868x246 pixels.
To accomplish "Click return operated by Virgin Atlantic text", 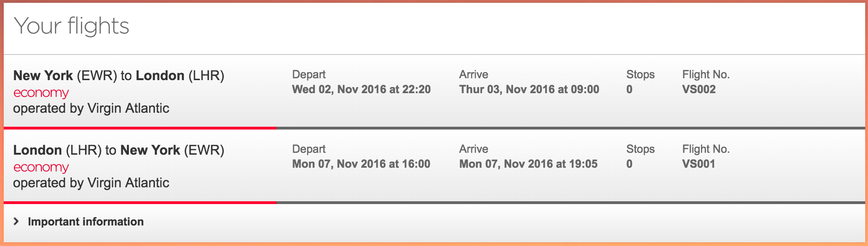I will click(91, 183).
